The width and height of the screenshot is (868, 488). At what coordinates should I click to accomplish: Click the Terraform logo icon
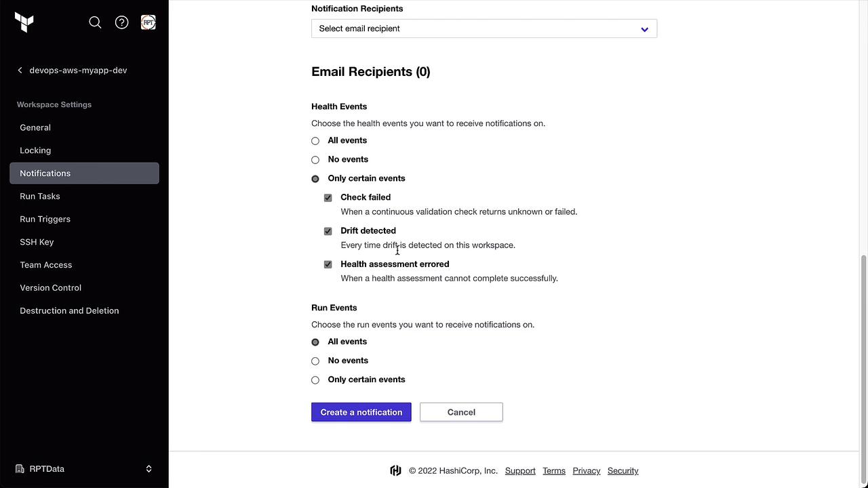24,22
